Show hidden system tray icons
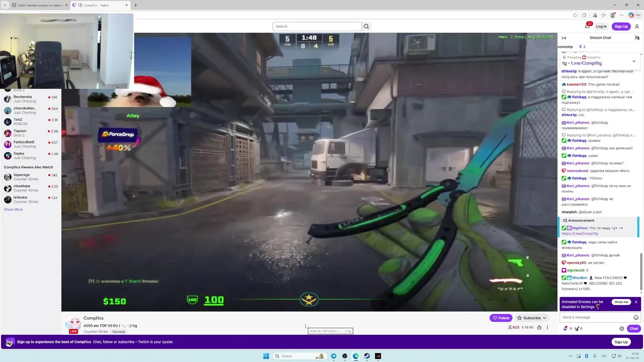Screen dimensions: 644x362 coord(571,356)
